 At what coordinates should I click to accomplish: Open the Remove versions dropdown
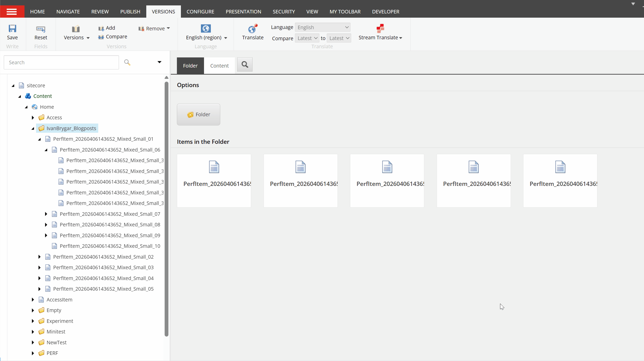(x=168, y=28)
